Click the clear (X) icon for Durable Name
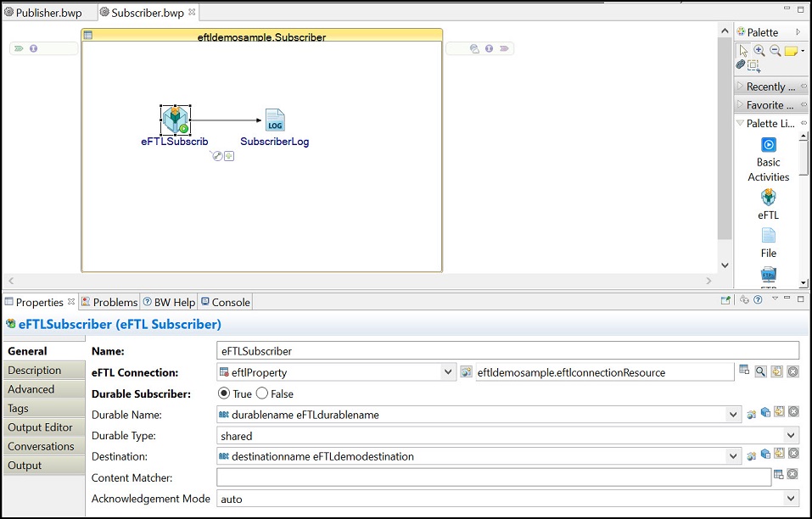Screen dimensions: 812x519 [x=793, y=412]
